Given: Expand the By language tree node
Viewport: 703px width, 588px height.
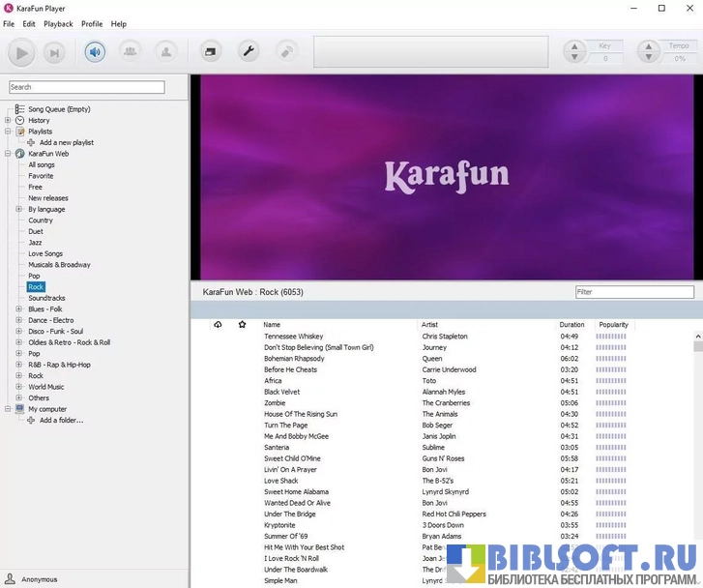Looking at the screenshot, I should pos(19,209).
